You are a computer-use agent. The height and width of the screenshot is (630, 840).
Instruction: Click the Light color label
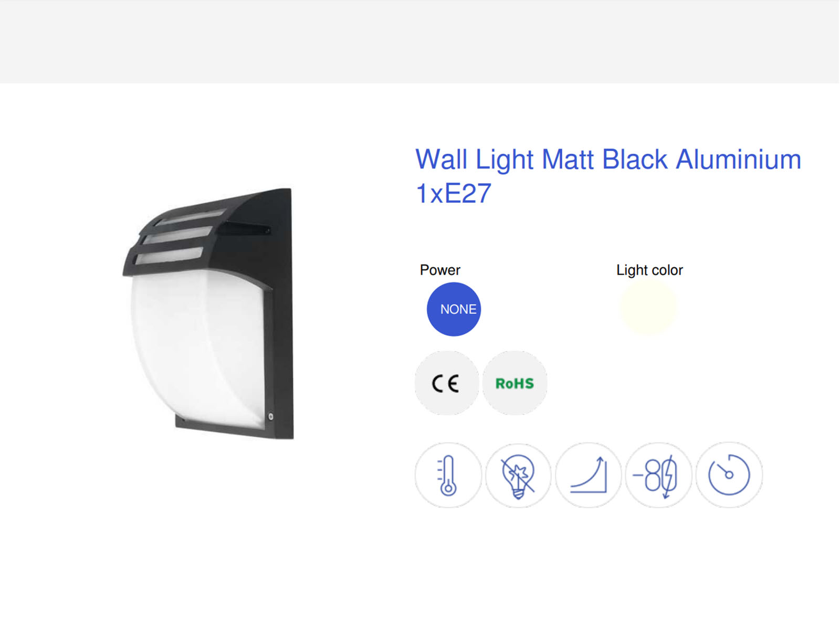[649, 270]
